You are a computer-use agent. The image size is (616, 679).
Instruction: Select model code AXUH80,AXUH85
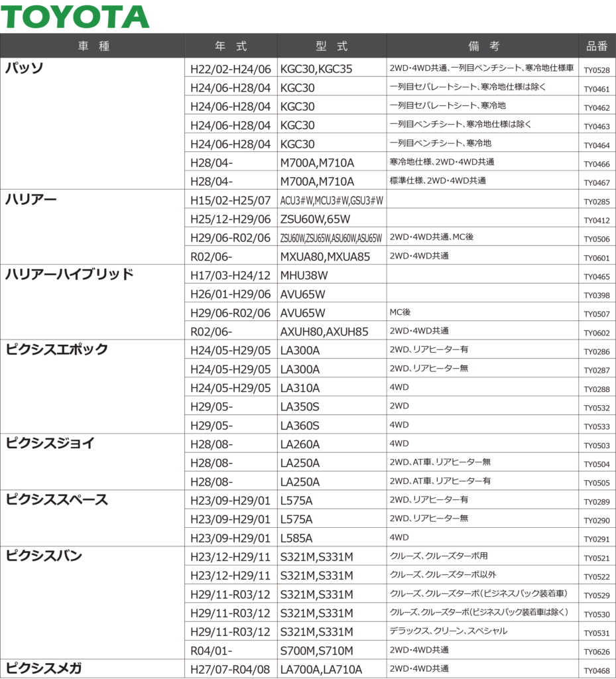[x=324, y=332]
